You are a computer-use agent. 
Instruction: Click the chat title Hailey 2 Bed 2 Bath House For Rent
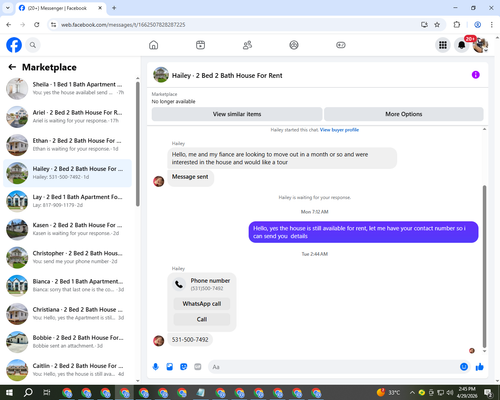tap(227, 76)
